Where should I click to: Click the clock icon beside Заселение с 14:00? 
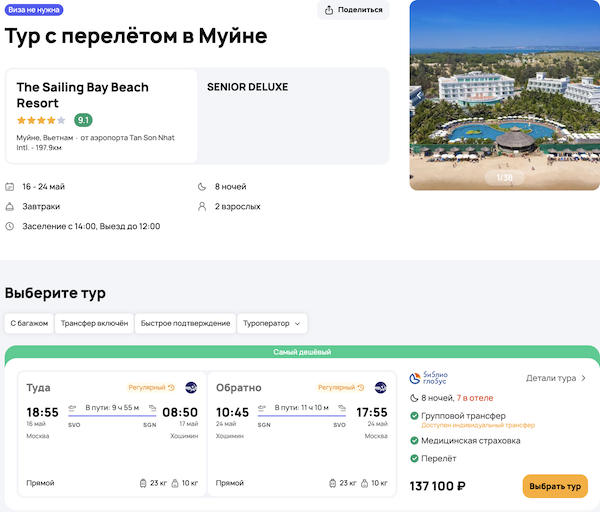[10, 226]
